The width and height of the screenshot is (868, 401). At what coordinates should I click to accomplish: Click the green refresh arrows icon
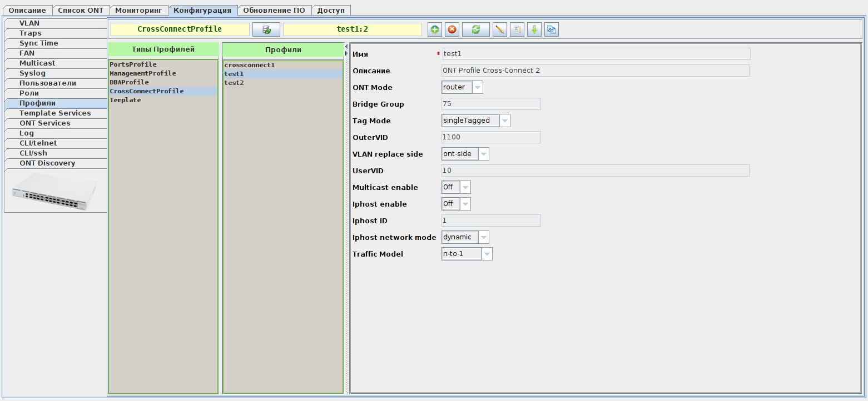[476, 29]
